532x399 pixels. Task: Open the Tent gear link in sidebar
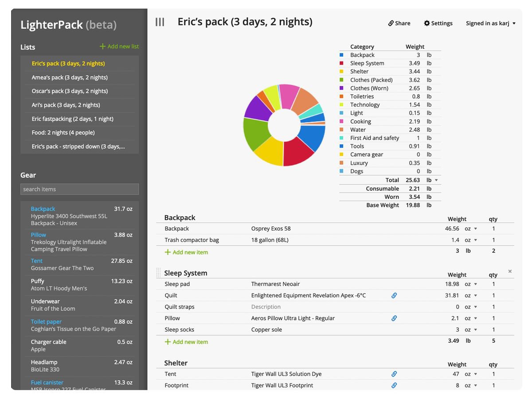(37, 261)
